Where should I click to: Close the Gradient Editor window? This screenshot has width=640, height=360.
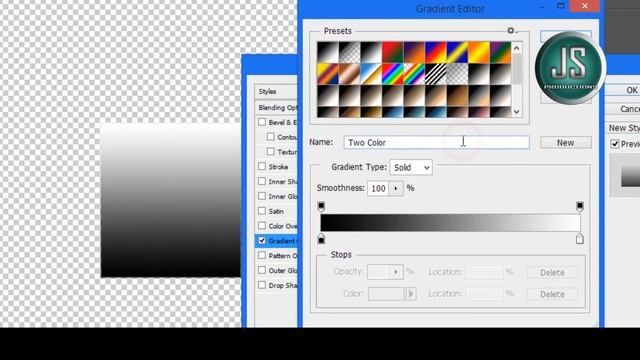584,6
